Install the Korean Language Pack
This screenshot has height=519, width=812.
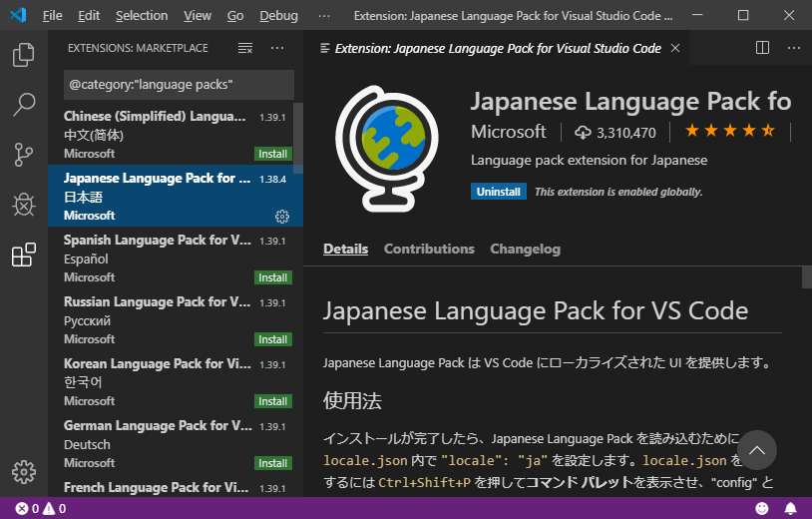pos(273,401)
